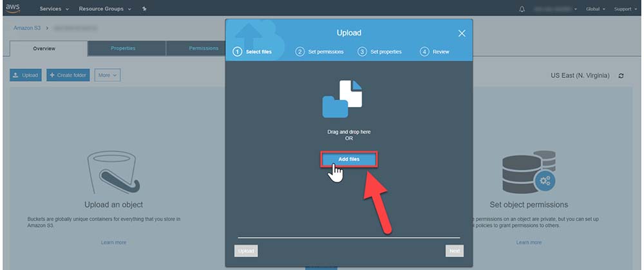Open the More dropdown button
Image resolution: width=644 pixels, height=270 pixels.
click(x=107, y=75)
